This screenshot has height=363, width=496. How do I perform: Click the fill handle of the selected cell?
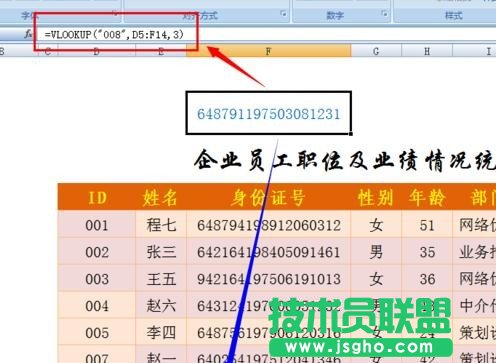(351, 134)
